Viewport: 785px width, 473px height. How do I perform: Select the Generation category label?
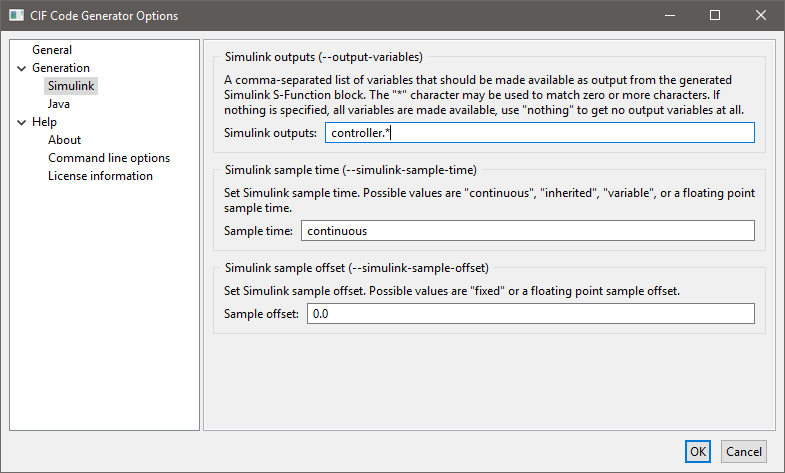tap(60, 68)
